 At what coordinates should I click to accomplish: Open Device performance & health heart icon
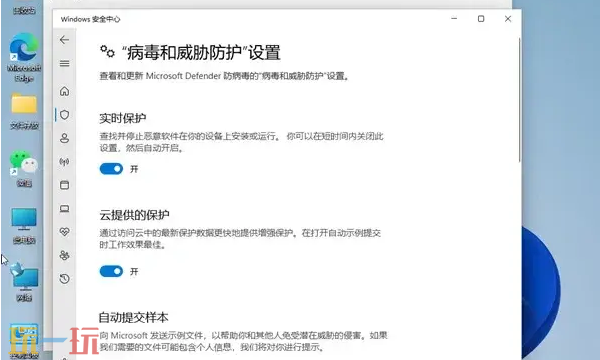(64, 232)
